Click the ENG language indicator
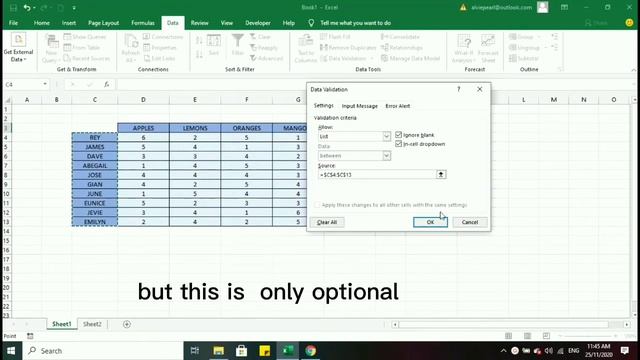Image resolution: width=640 pixels, height=360 pixels. pyautogui.click(x=573, y=351)
